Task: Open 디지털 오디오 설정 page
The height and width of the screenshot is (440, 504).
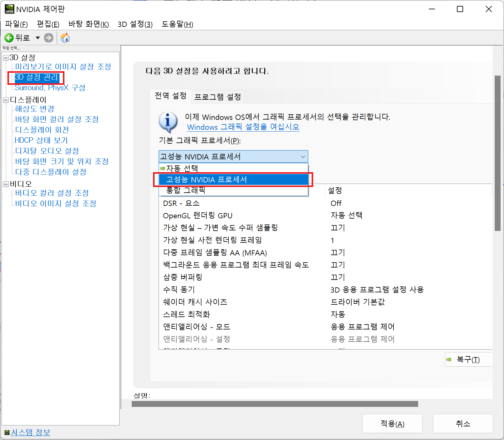Action: click(x=47, y=151)
